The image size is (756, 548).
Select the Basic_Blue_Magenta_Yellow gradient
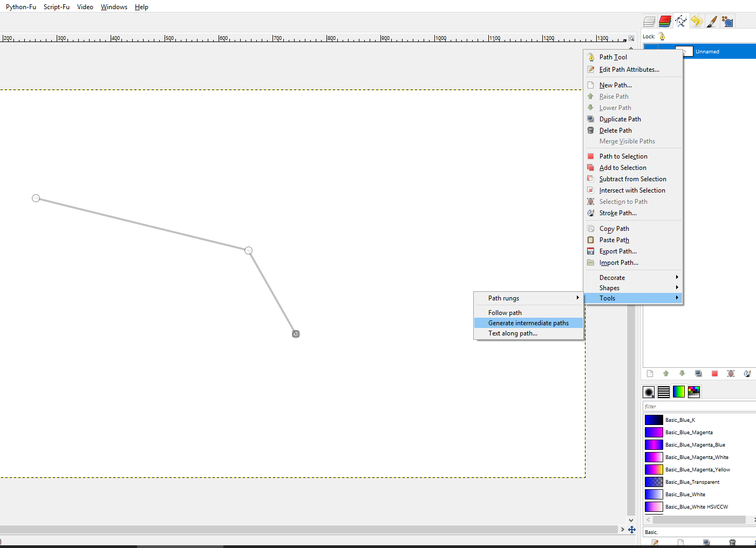(x=697, y=470)
